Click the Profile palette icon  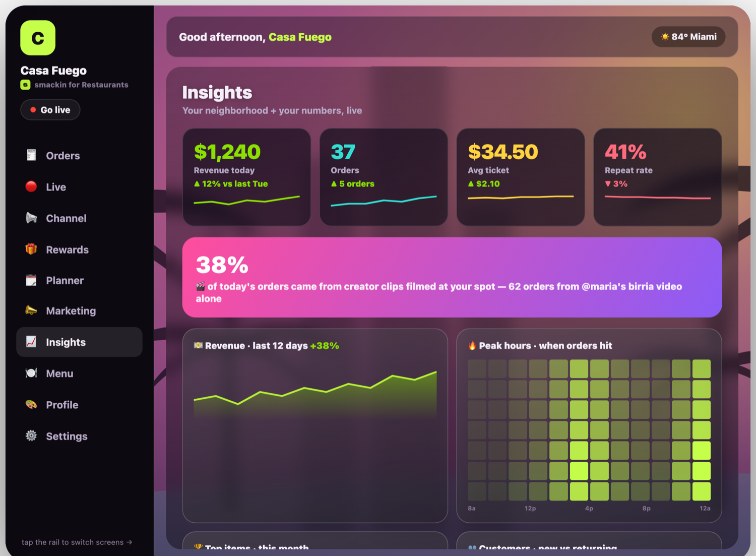[31, 404]
